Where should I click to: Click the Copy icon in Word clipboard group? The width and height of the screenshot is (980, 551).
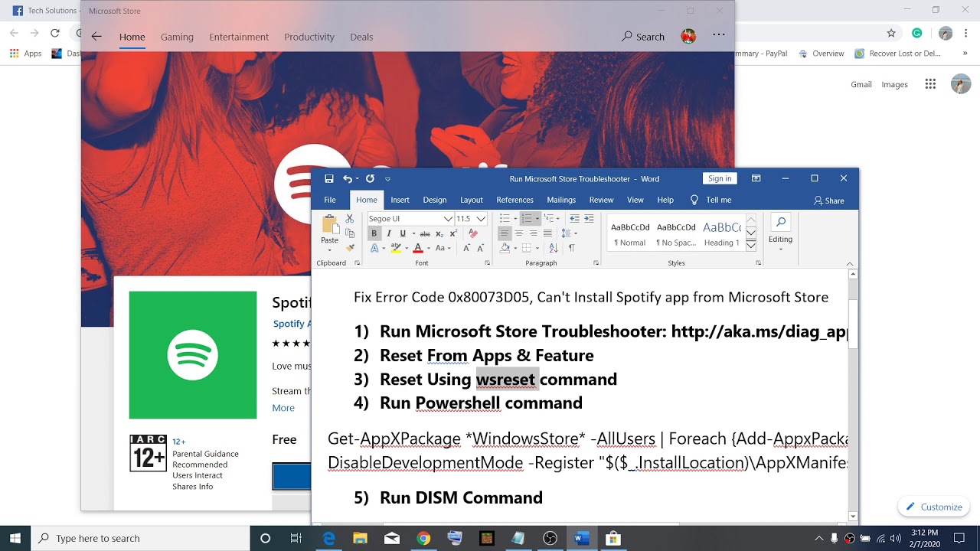pyautogui.click(x=350, y=233)
